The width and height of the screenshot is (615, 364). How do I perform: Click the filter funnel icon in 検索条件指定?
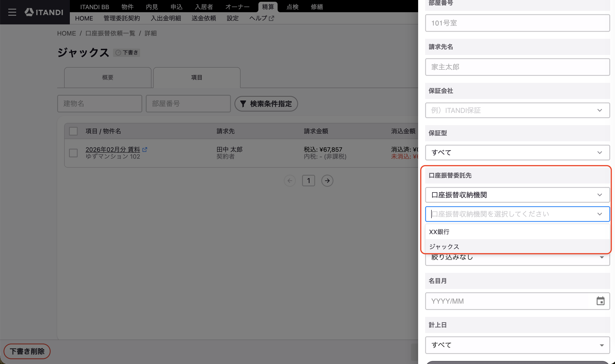(x=243, y=104)
